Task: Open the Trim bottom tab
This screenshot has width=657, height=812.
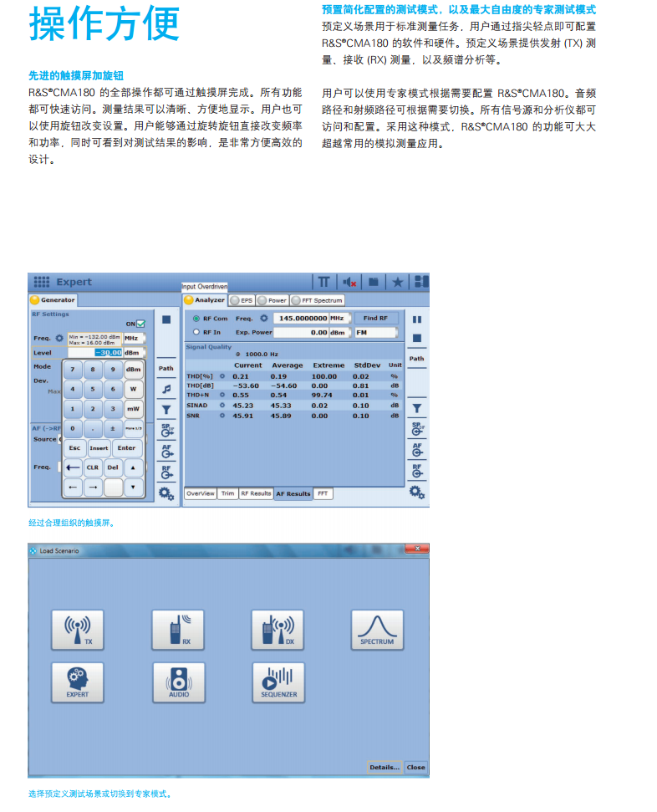Action: 228,493
